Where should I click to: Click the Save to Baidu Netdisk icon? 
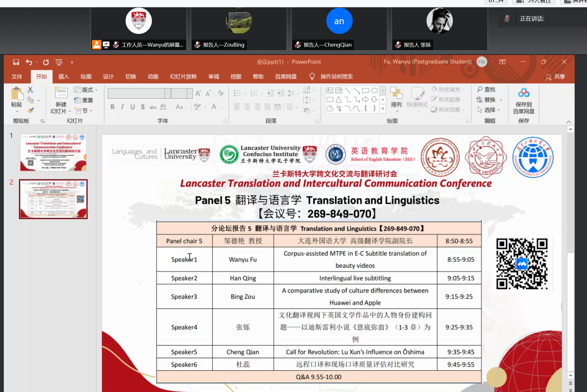point(524,93)
